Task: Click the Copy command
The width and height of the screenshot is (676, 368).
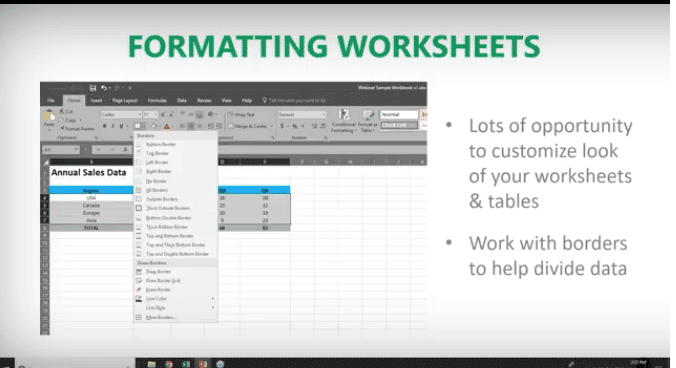Action: coord(69,120)
